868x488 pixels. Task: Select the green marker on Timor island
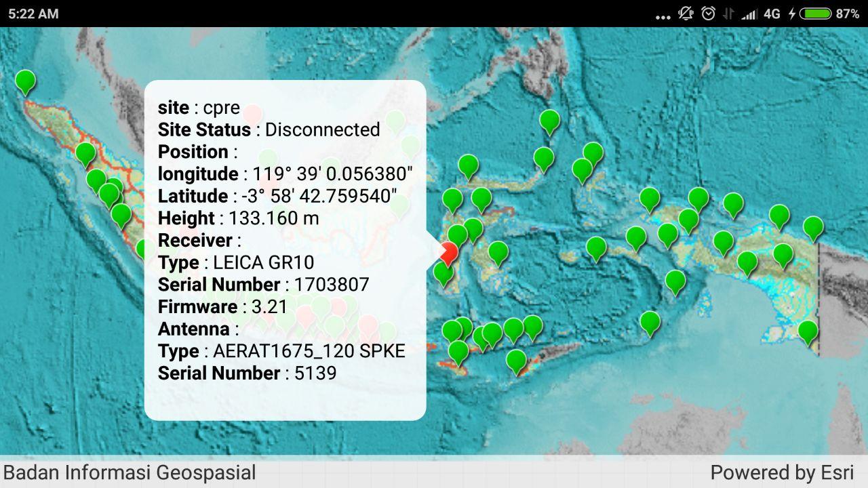(516, 361)
